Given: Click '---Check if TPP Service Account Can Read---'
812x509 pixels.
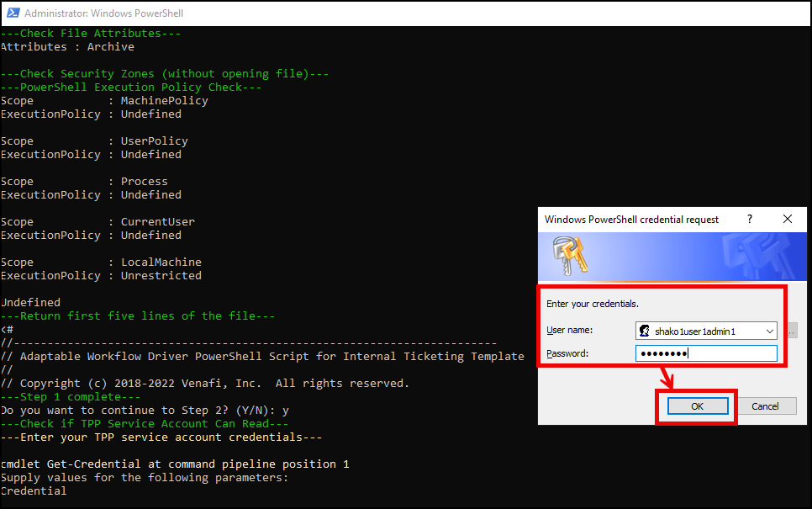Looking at the screenshot, I should pyautogui.click(x=145, y=424).
